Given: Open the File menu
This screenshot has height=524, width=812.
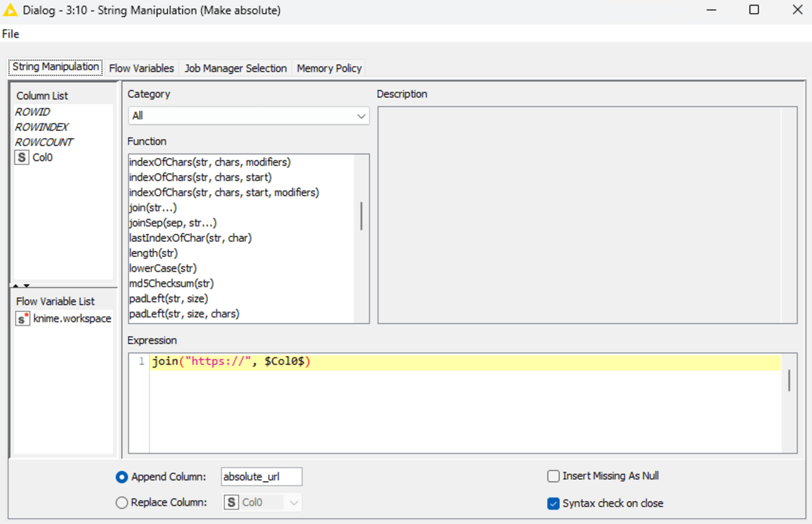Looking at the screenshot, I should coord(11,34).
